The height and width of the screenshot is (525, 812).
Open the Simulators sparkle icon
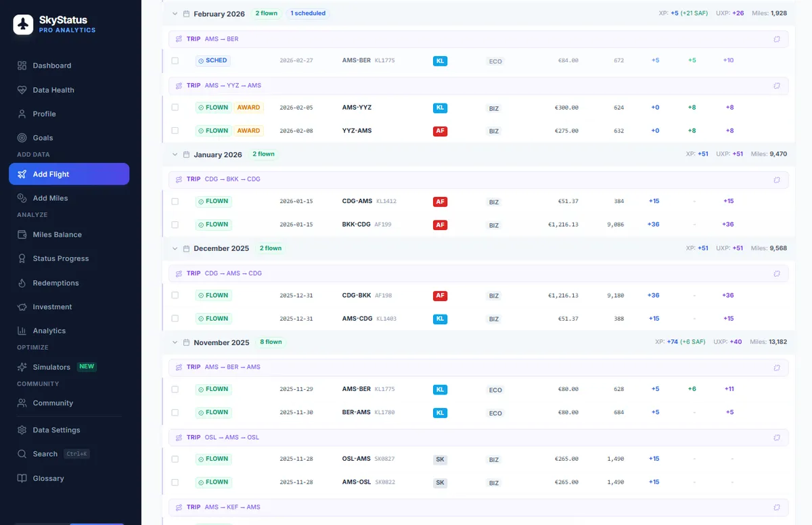pyautogui.click(x=22, y=367)
